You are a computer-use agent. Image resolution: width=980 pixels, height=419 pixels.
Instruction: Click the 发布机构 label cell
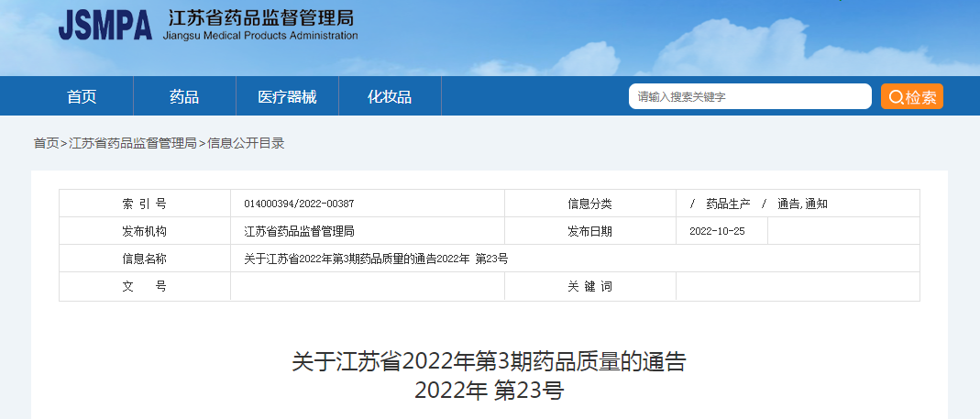145,231
